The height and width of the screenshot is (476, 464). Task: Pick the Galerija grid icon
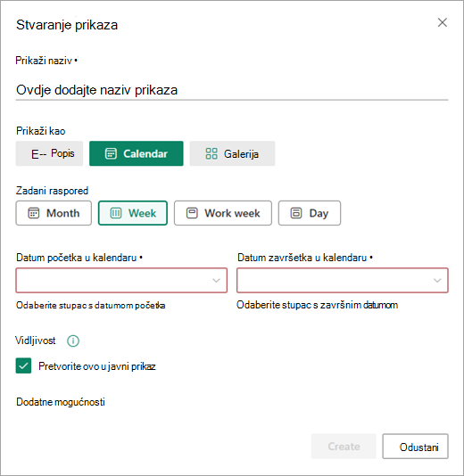point(211,153)
